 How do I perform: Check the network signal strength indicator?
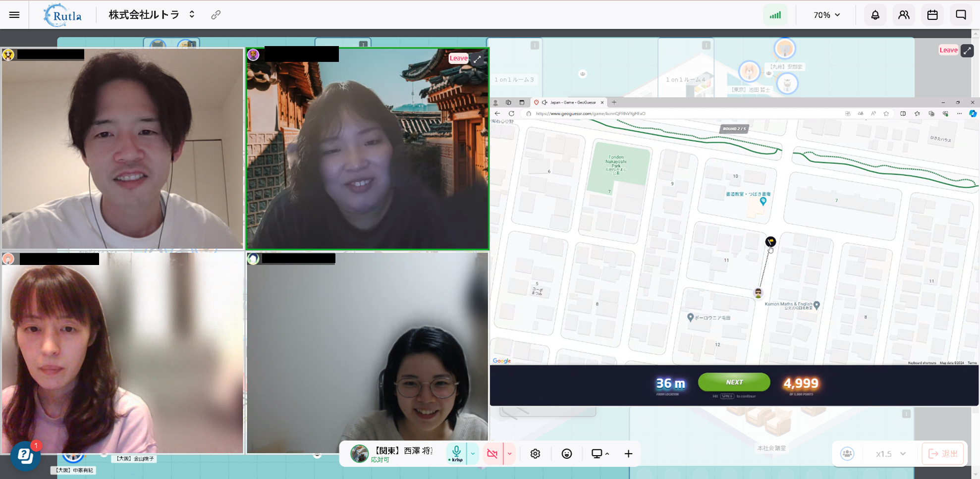coord(775,15)
